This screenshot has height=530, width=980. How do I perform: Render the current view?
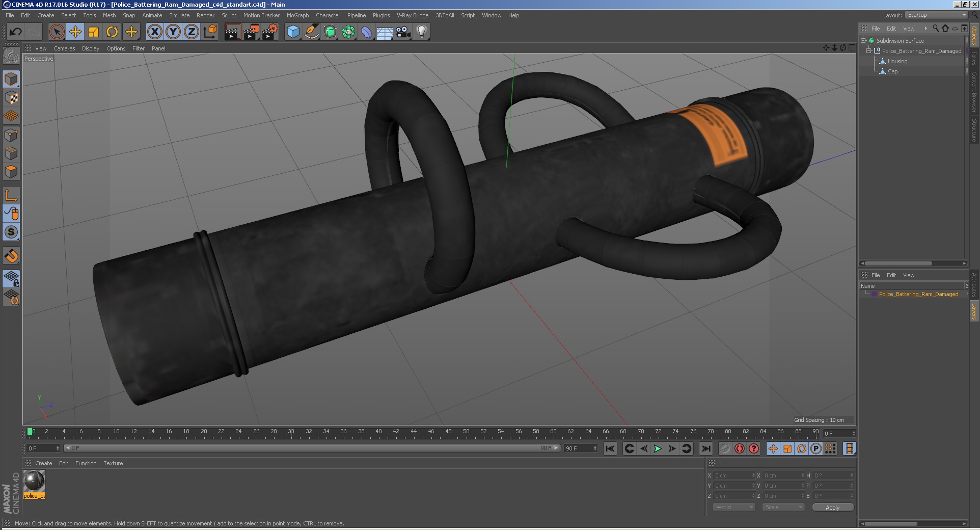[232, 32]
